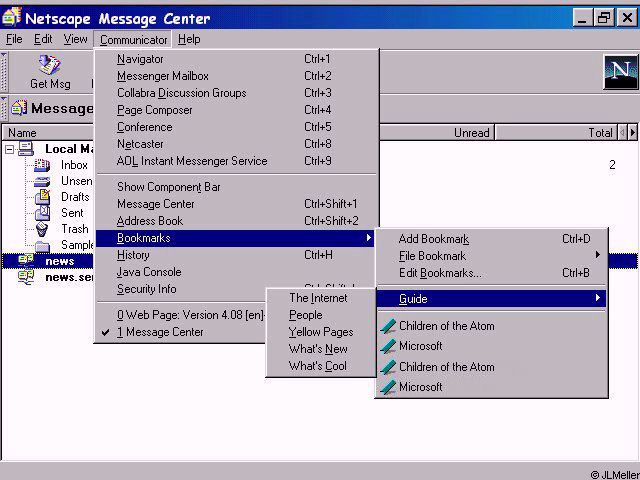Open the Java Console

pos(236,272)
